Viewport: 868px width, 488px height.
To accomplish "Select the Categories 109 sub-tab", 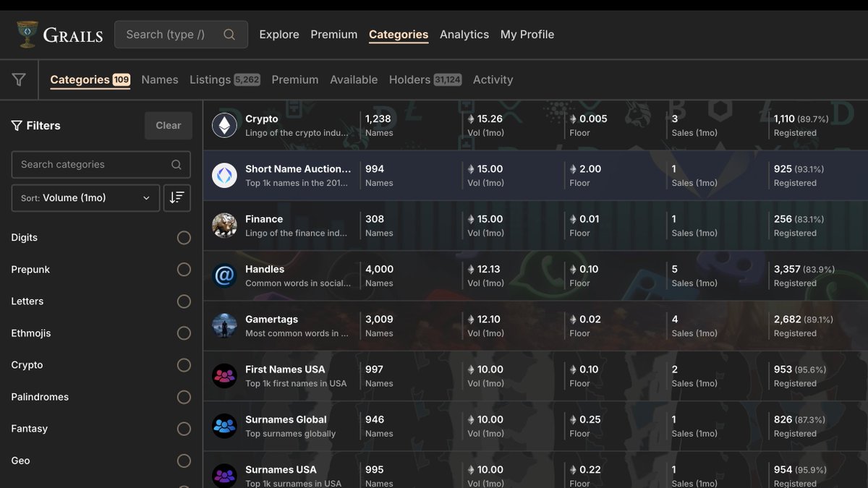I will tap(90, 80).
